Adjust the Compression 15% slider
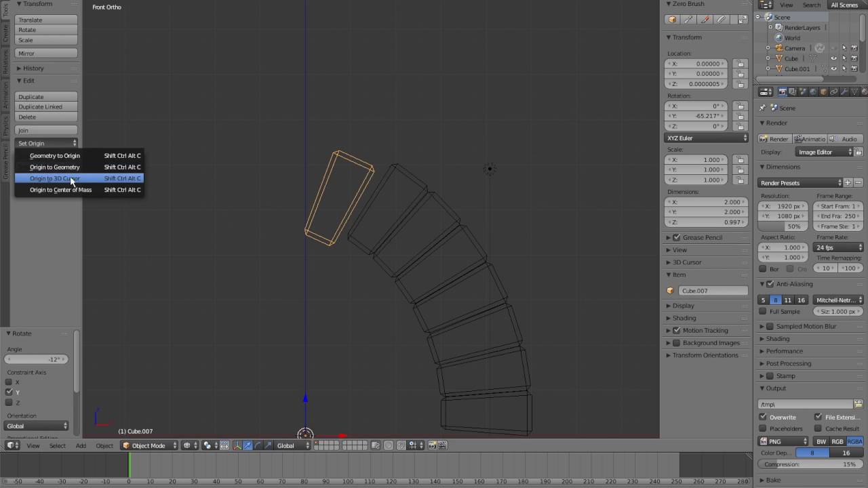868x488 pixels. coord(810,464)
